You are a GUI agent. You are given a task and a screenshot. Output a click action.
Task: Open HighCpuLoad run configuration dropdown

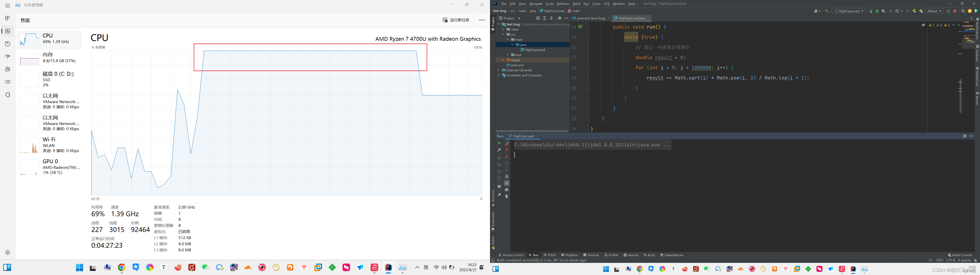point(848,11)
